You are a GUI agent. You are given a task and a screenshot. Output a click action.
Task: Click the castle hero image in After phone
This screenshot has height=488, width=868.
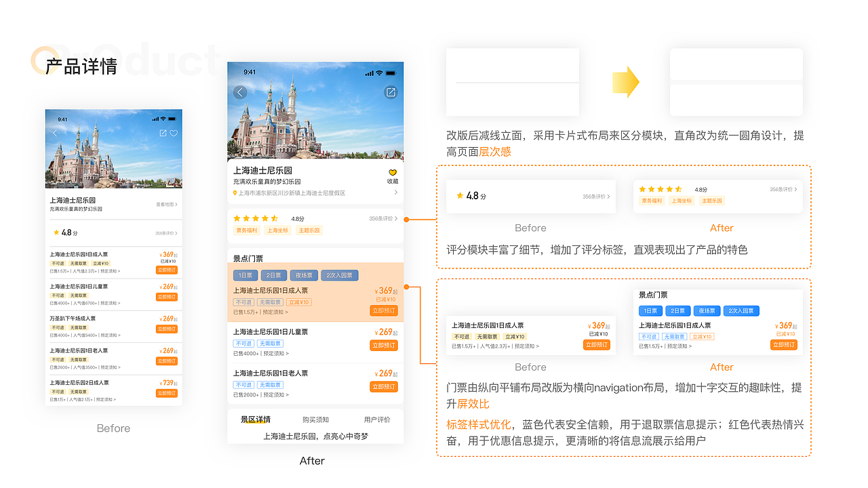coord(315,111)
